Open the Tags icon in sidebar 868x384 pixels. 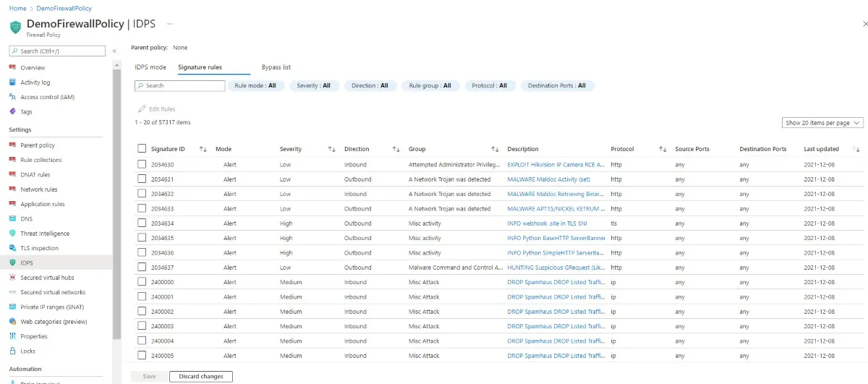(x=13, y=112)
